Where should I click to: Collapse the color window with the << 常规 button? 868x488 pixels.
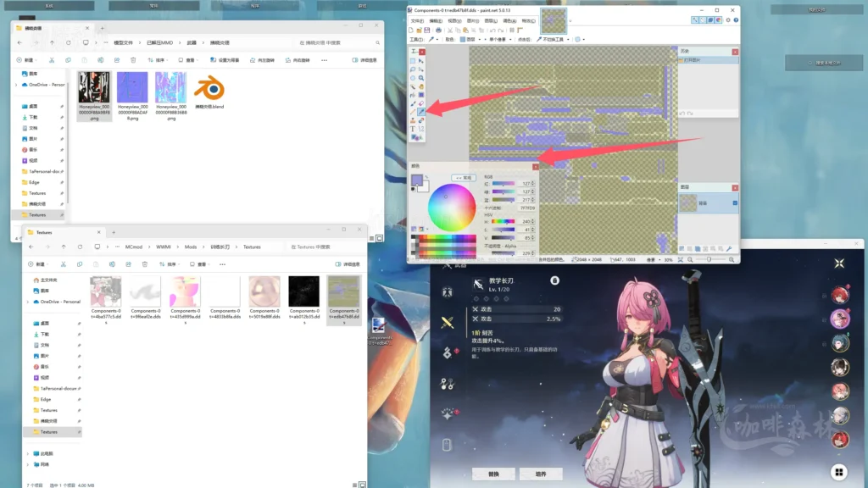click(463, 177)
